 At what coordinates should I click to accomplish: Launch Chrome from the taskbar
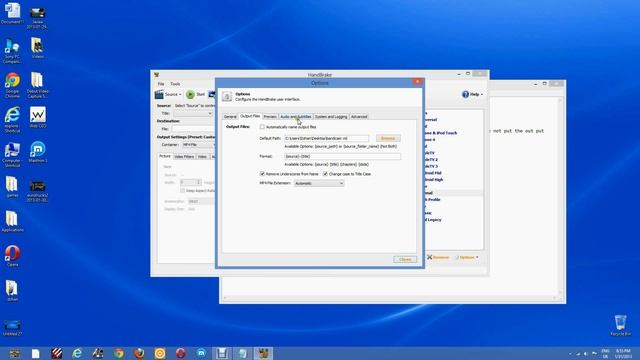(118, 353)
